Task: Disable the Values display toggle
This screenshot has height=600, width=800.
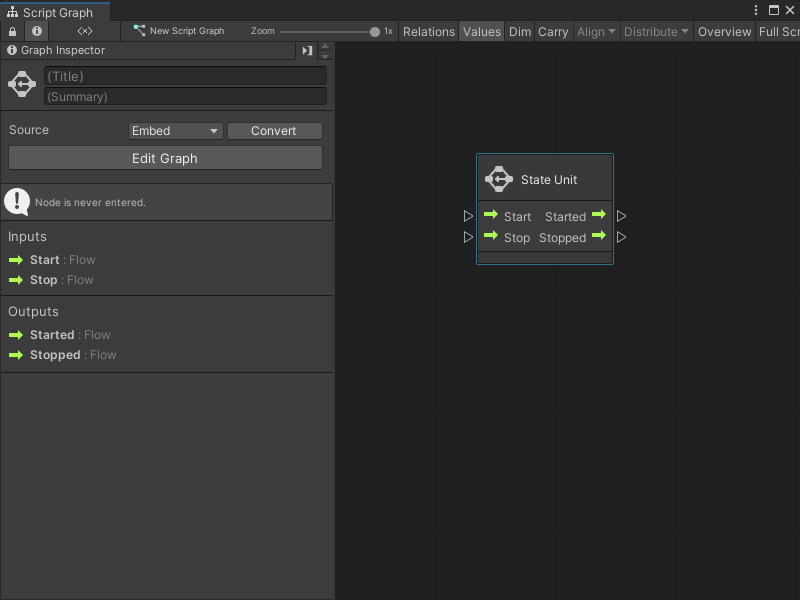Action: tap(482, 31)
